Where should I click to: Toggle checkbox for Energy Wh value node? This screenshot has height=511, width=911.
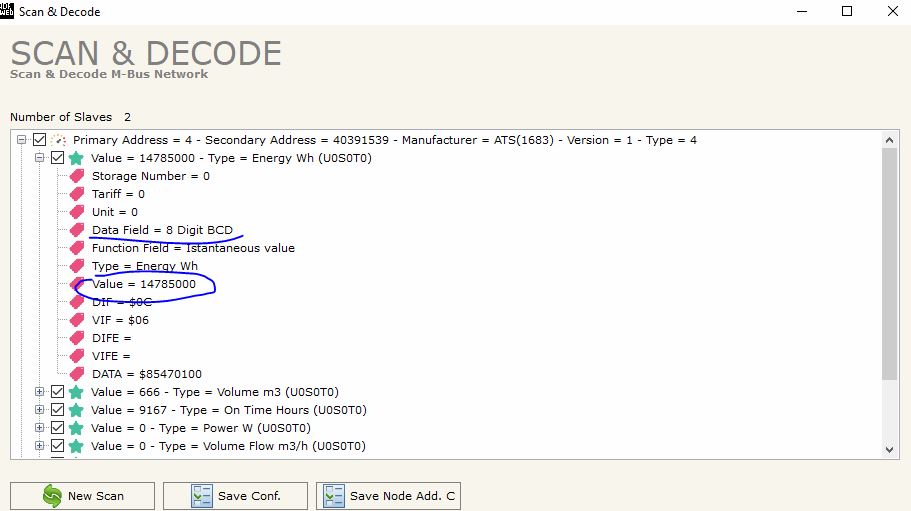[57, 158]
